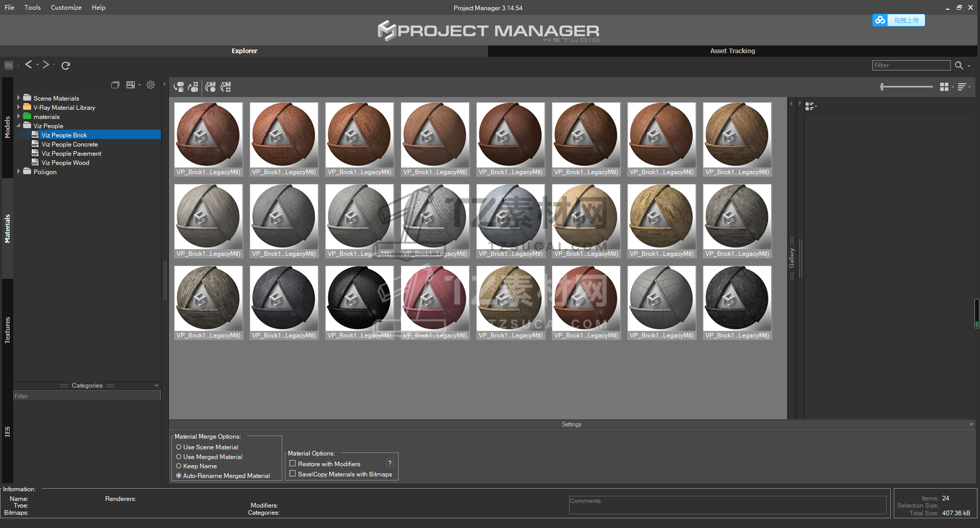Collapse the Settings panel arrow
Viewport: 980px width, 528px height.
971,424
